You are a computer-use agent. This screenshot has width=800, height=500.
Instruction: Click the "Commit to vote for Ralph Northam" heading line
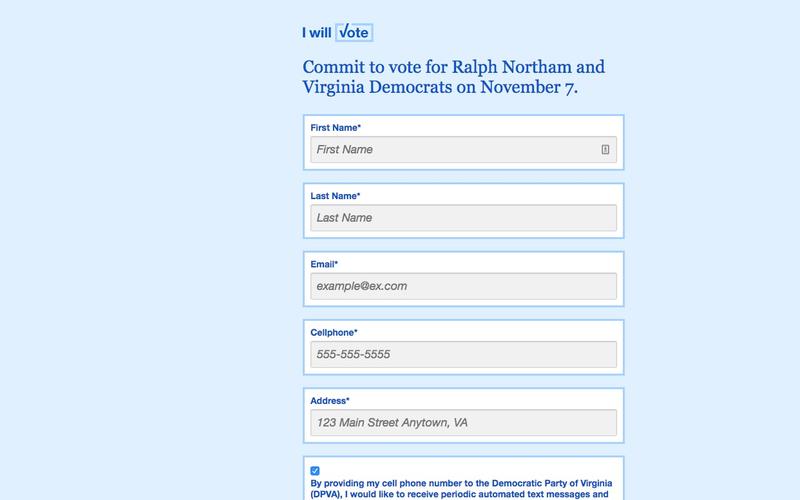[x=453, y=67]
